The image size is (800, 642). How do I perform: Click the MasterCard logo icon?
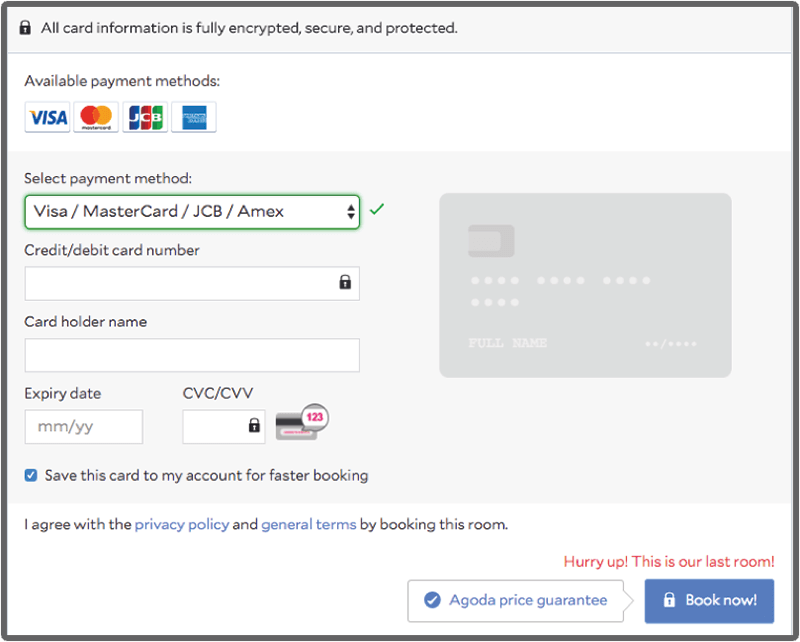tap(96, 117)
